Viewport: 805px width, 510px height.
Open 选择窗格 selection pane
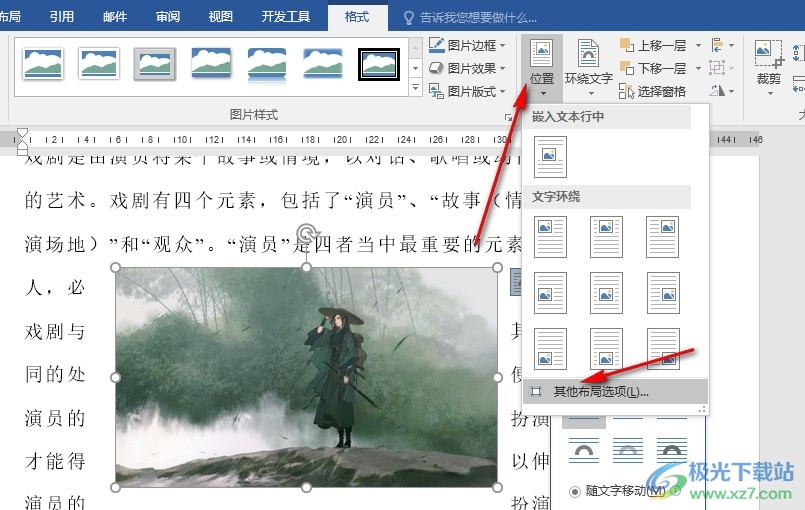pos(653,91)
